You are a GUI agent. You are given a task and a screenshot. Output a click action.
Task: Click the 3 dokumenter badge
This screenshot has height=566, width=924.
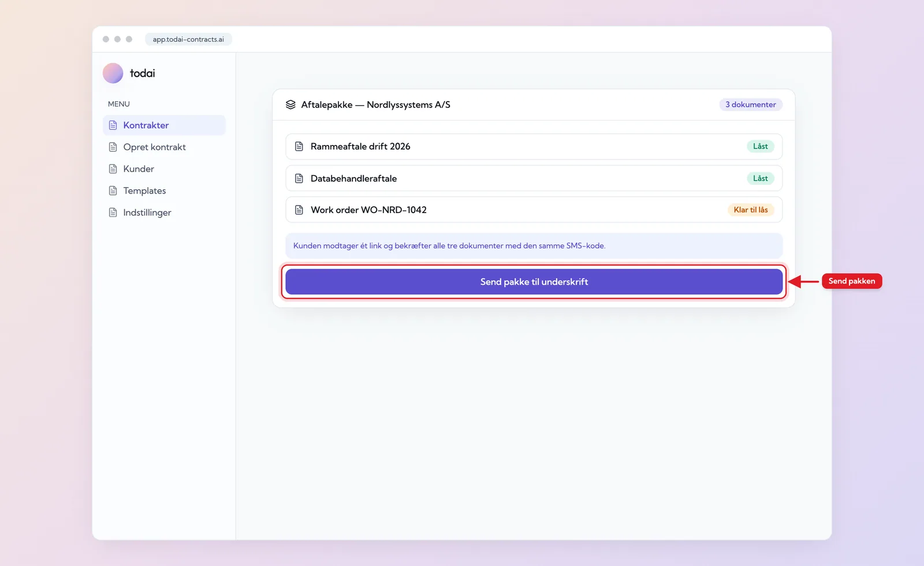751,105
